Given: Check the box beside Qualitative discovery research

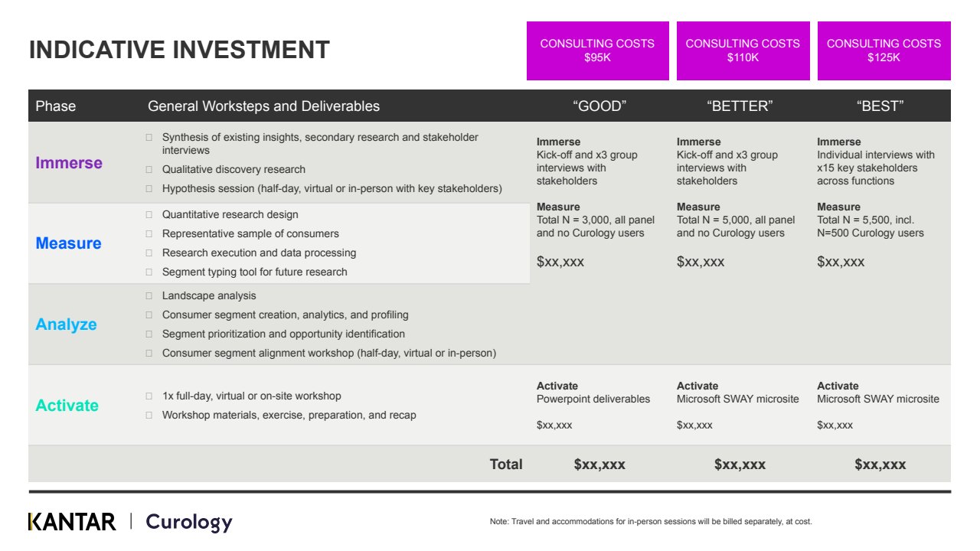Looking at the screenshot, I should click(149, 169).
